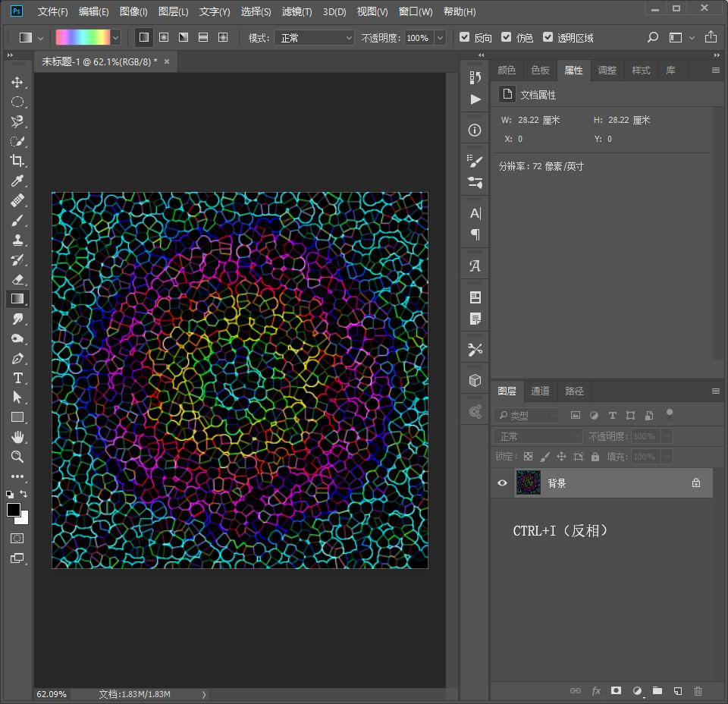Close the 未标题-1 document tab

point(167,61)
